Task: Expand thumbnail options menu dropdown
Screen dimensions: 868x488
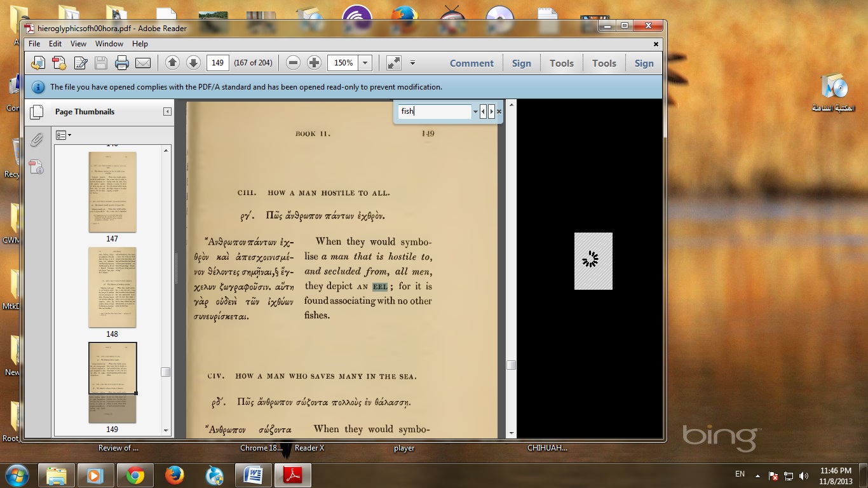Action: (63, 135)
